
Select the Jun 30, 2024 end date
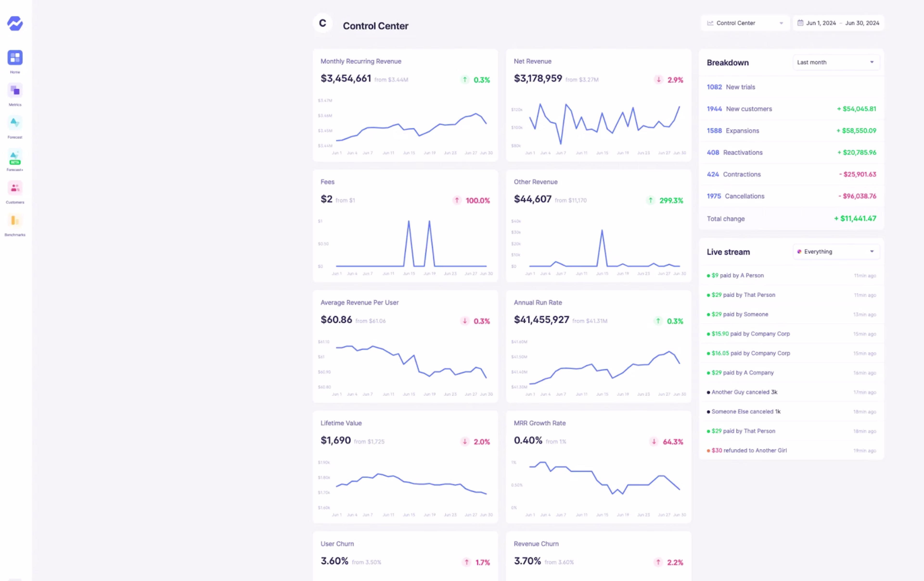pyautogui.click(x=862, y=23)
